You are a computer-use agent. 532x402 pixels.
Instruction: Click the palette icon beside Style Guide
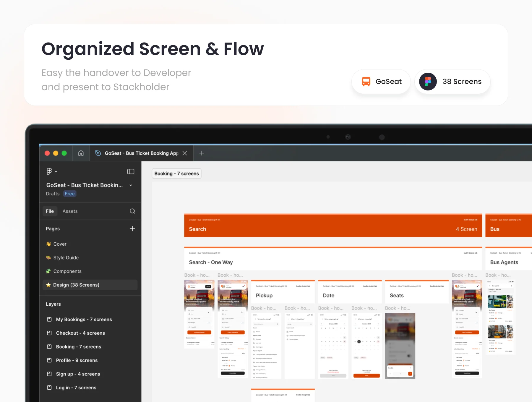pos(48,257)
